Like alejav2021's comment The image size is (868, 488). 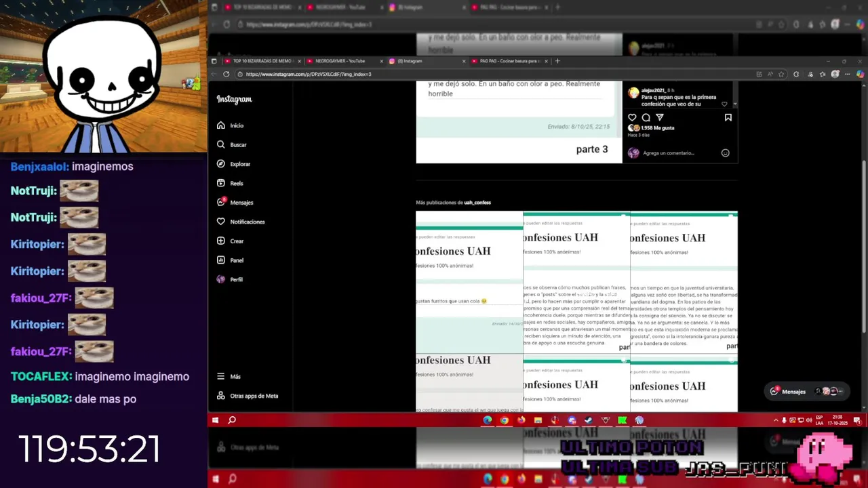pyautogui.click(x=724, y=104)
